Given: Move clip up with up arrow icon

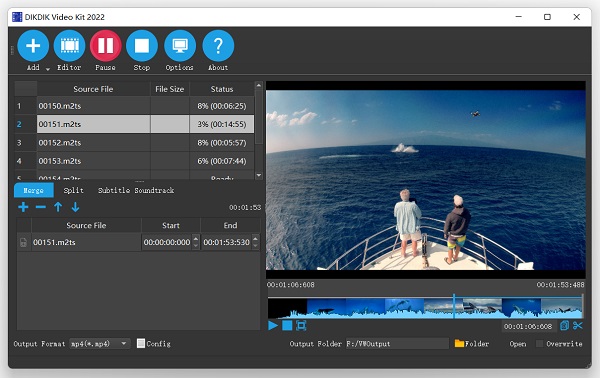Looking at the screenshot, I should 58,207.
